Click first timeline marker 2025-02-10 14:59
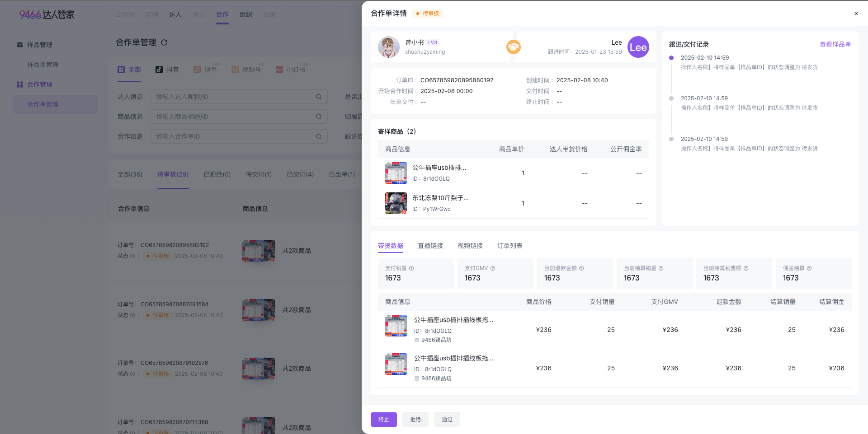The height and width of the screenshot is (434, 868). tap(671, 58)
